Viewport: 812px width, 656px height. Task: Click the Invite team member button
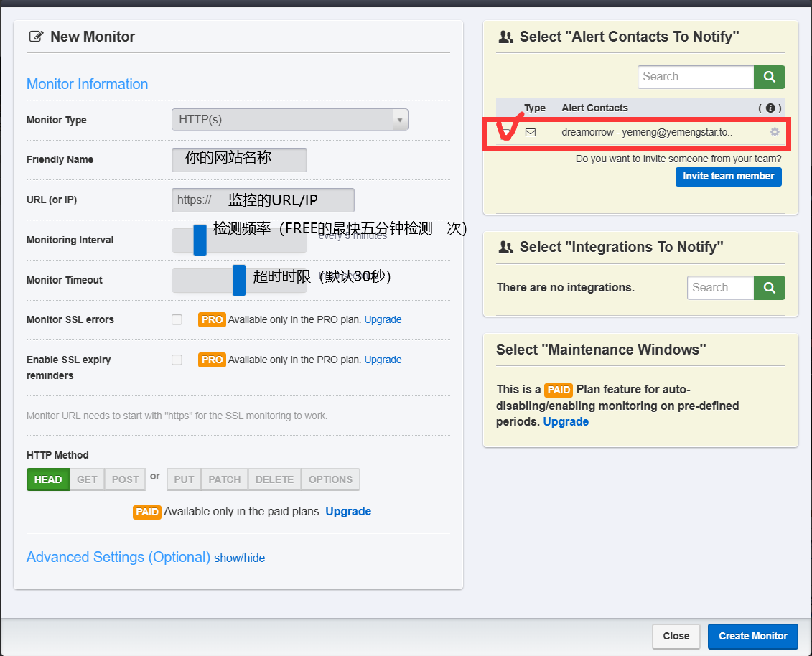pos(728,177)
